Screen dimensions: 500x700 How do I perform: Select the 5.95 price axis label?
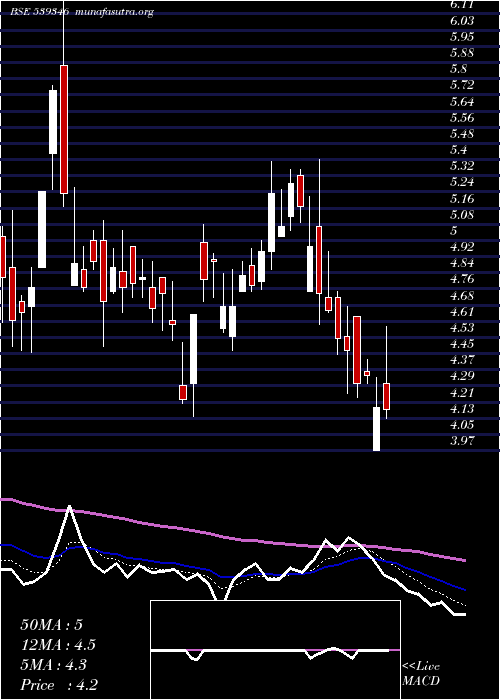click(462, 37)
